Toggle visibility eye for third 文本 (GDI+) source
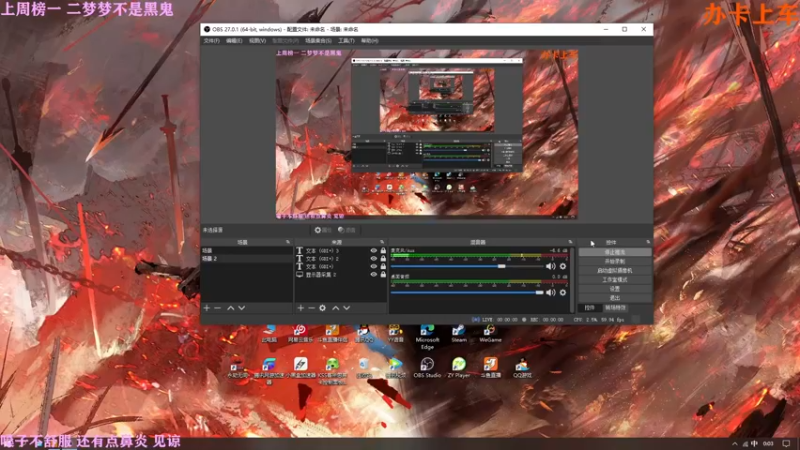Image resolution: width=800 pixels, height=450 pixels. click(x=373, y=266)
